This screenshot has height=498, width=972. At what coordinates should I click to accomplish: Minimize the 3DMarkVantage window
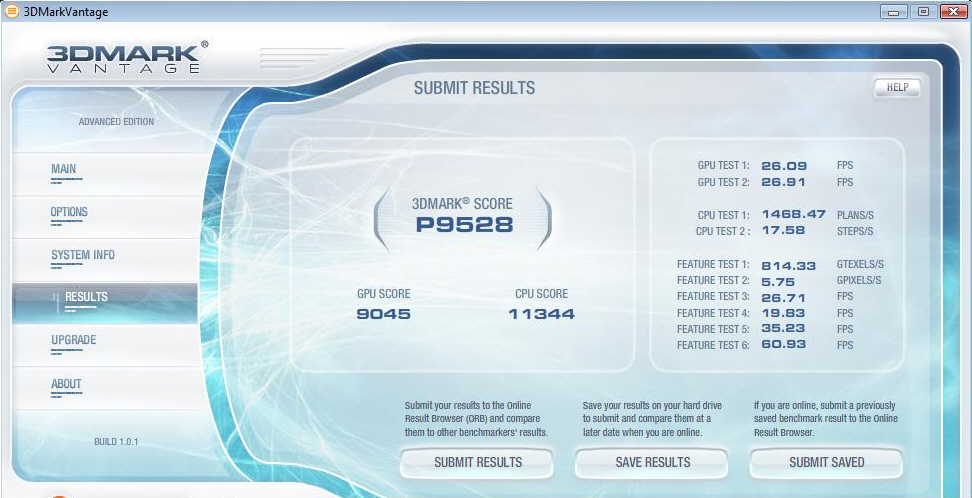[895, 12]
